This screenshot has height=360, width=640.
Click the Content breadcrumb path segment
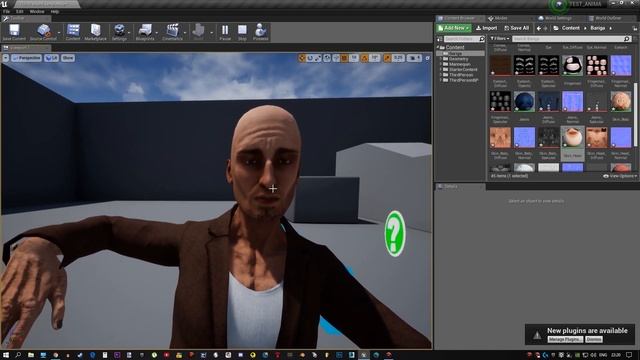tap(571, 28)
